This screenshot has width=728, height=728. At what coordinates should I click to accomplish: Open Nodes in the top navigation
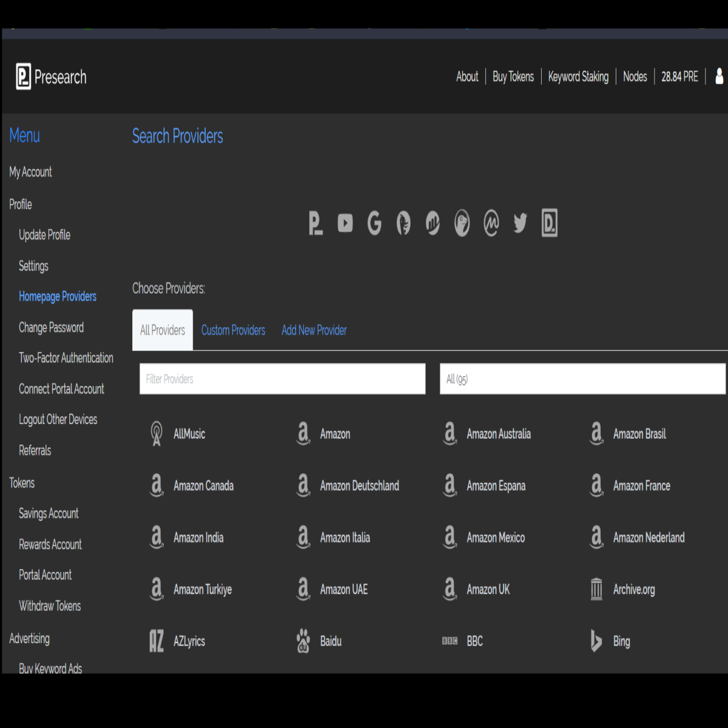pos(635,76)
